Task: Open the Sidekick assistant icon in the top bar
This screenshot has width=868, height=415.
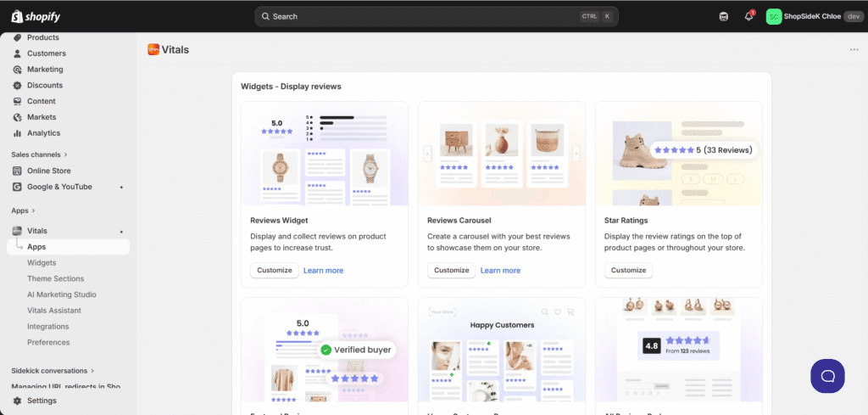Action: point(724,17)
